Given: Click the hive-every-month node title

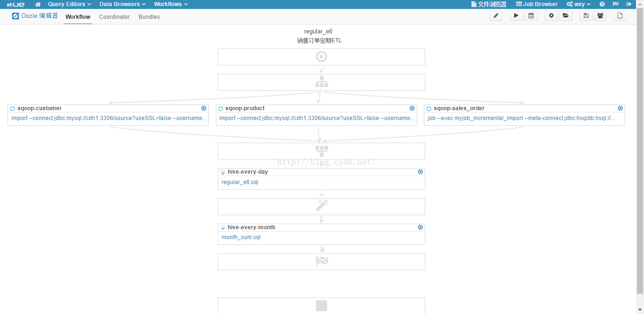Looking at the screenshot, I should pos(251,227).
